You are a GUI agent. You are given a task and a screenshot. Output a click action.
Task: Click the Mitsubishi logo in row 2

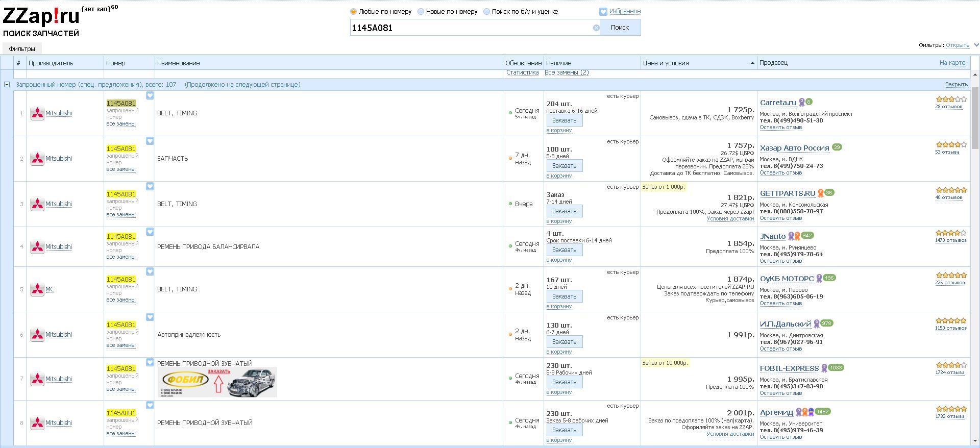click(x=37, y=159)
